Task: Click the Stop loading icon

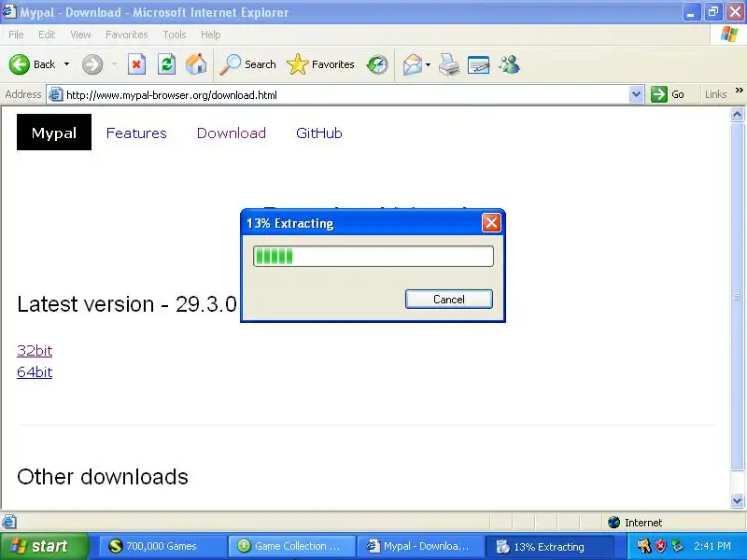Action: click(x=136, y=64)
